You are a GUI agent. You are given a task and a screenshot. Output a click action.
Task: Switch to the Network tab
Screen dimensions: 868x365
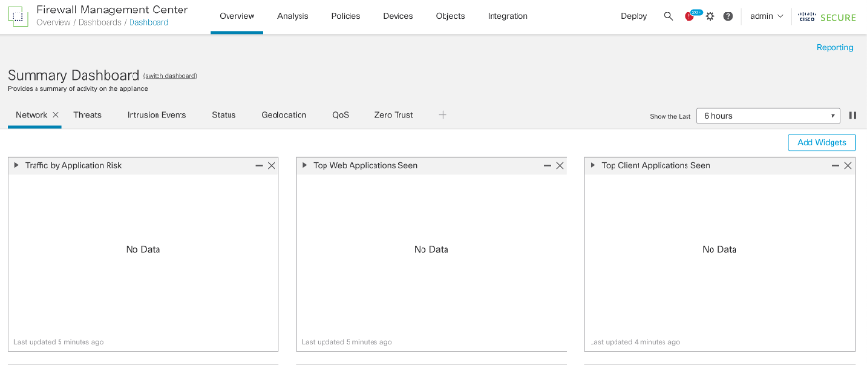pos(32,115)
